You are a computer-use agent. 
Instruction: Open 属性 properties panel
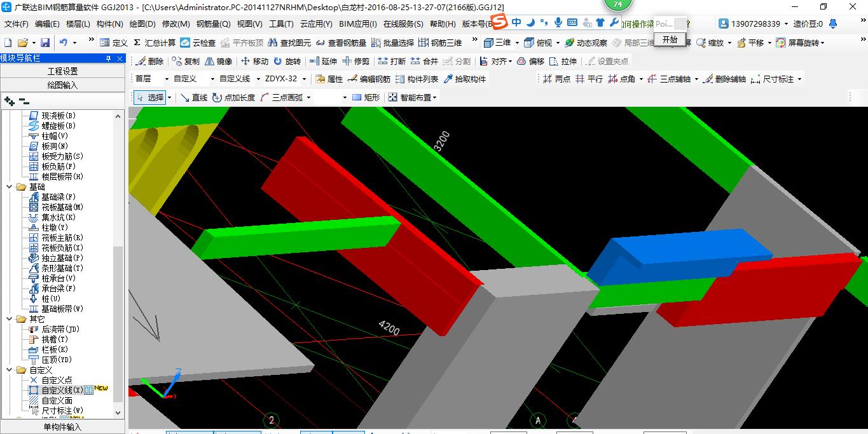329,79
